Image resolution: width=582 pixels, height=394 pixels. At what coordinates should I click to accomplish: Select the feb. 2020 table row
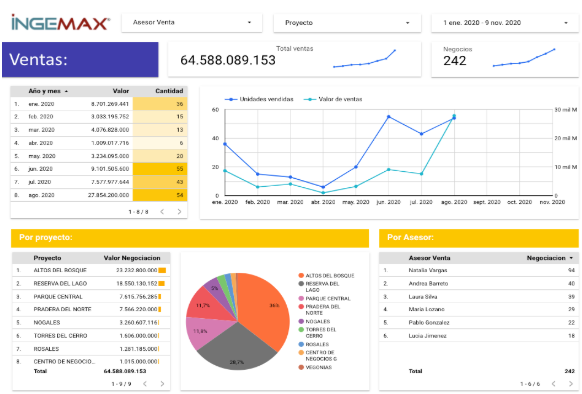pos(99,117)
